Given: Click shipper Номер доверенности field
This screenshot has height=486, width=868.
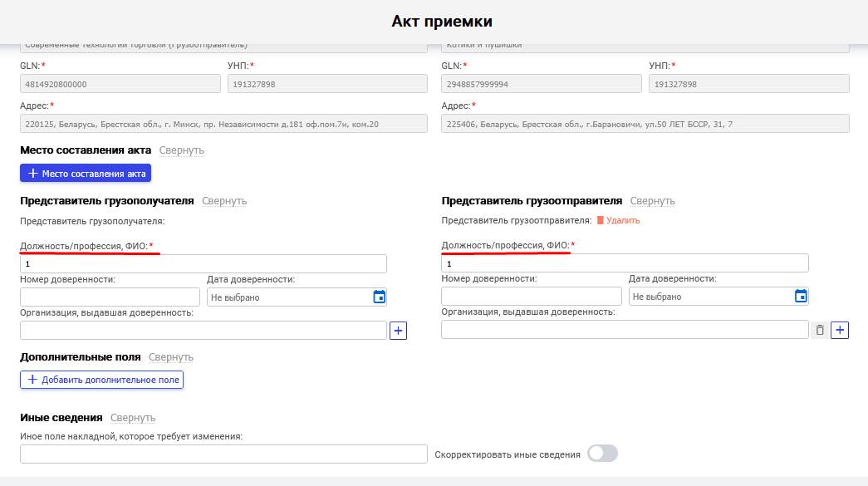Looking at the screenshot, I should coord(531,297).
